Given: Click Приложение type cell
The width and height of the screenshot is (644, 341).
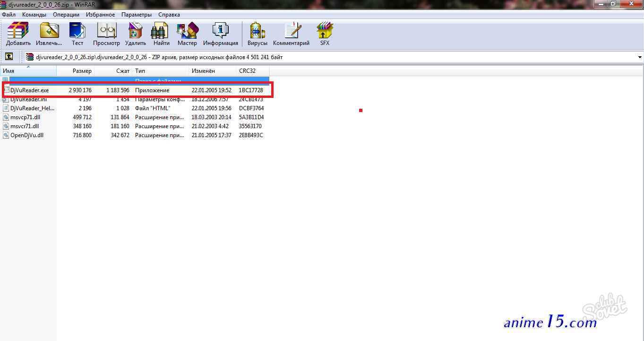Looking at the screenshot, I should (152, 90).
